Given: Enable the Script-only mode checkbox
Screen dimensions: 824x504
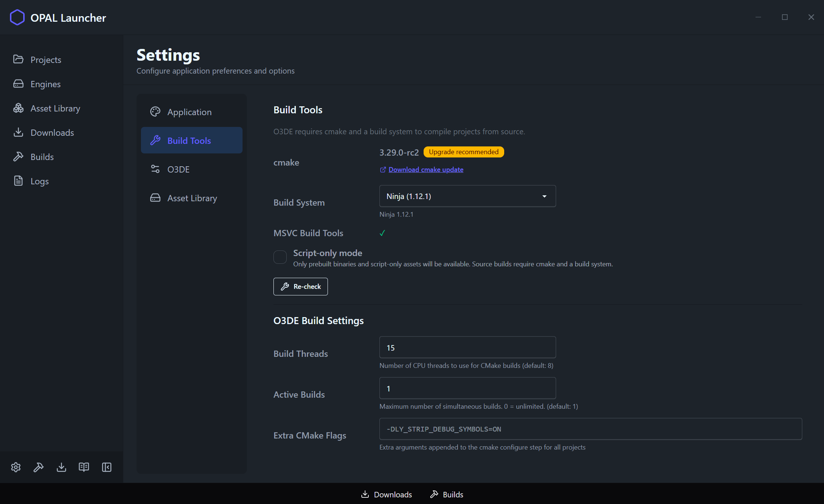Looking at the screenshot, I should click(x=280, y=257).
